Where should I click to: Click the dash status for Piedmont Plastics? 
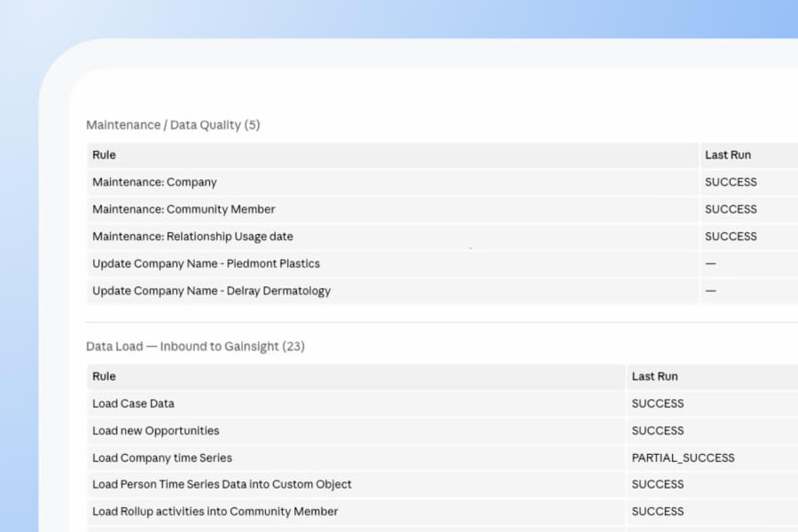tap(710, 263)
